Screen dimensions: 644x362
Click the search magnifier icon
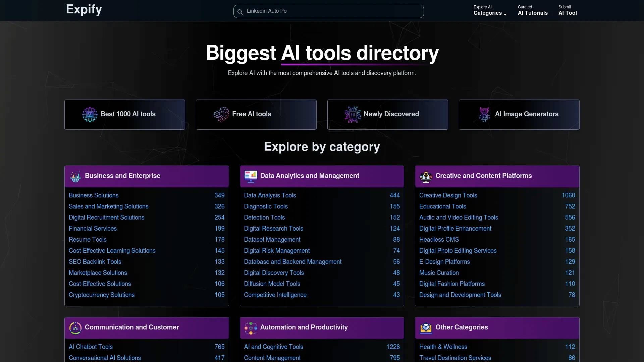coord(240,12)
